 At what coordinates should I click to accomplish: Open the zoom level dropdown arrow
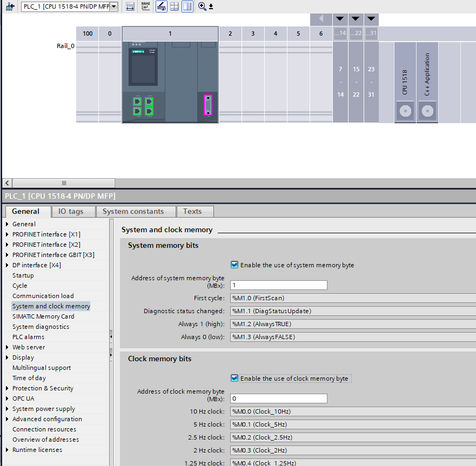(x=211, y=6)
